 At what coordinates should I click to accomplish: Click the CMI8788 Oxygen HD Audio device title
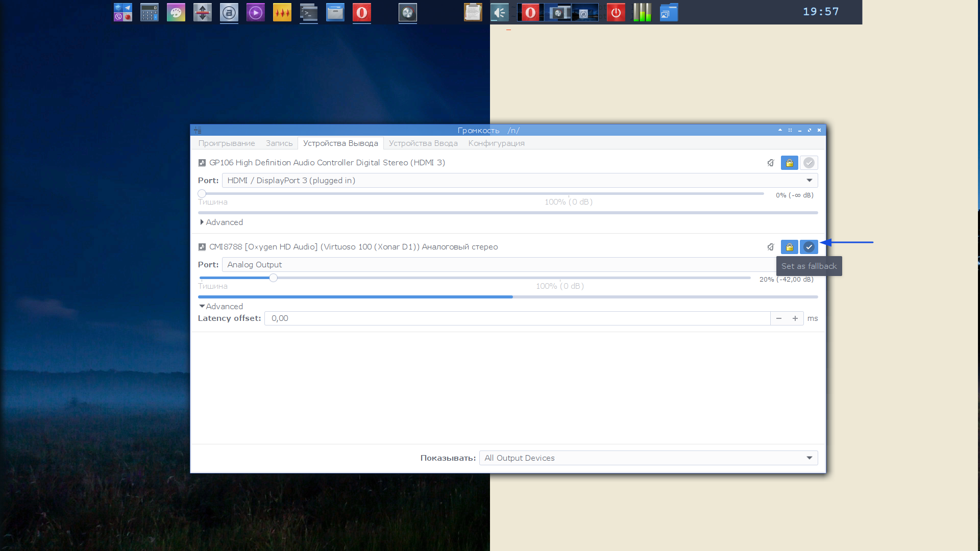pyautogui.click(x=354, y=247)
